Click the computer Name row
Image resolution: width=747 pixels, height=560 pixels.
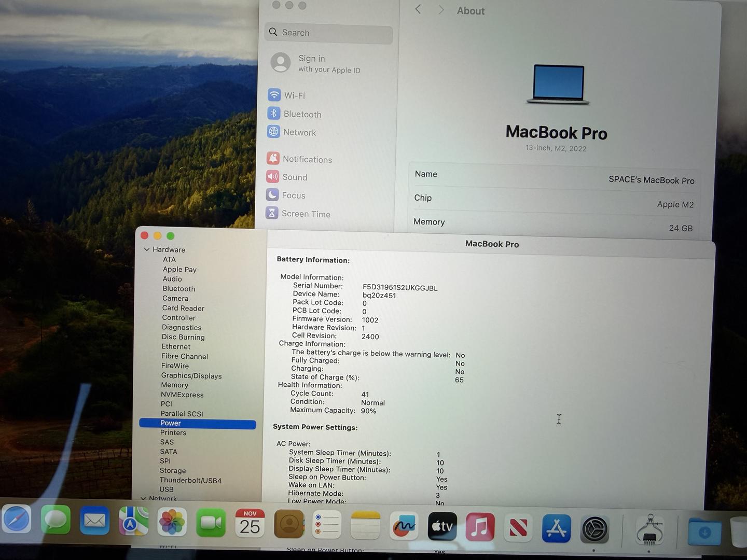(x=554, y=177)
